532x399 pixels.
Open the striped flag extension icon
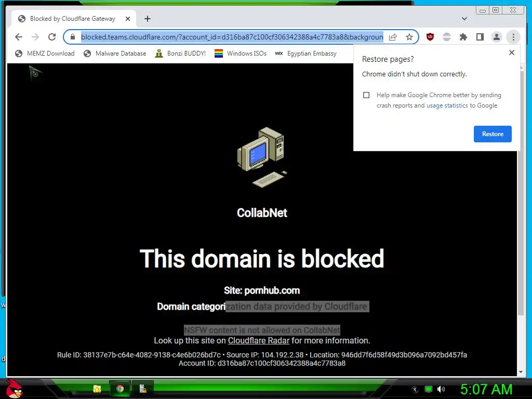point(447,37)
